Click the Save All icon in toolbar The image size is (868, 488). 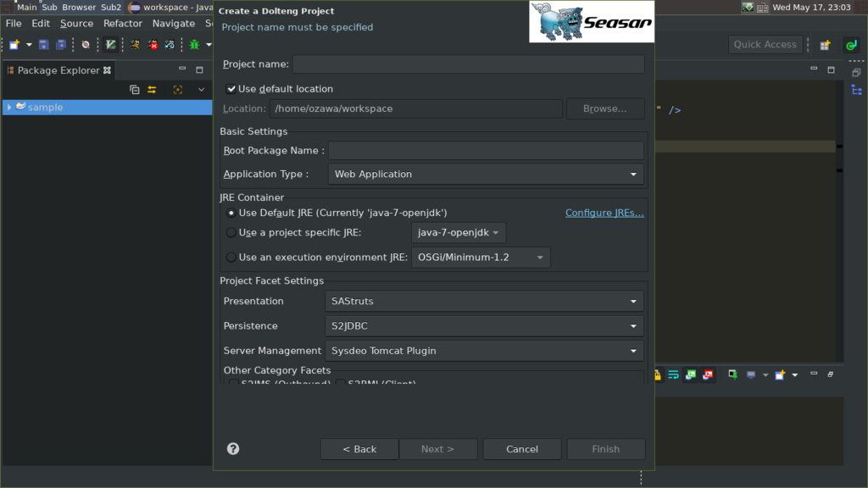[x=61, y=45]
